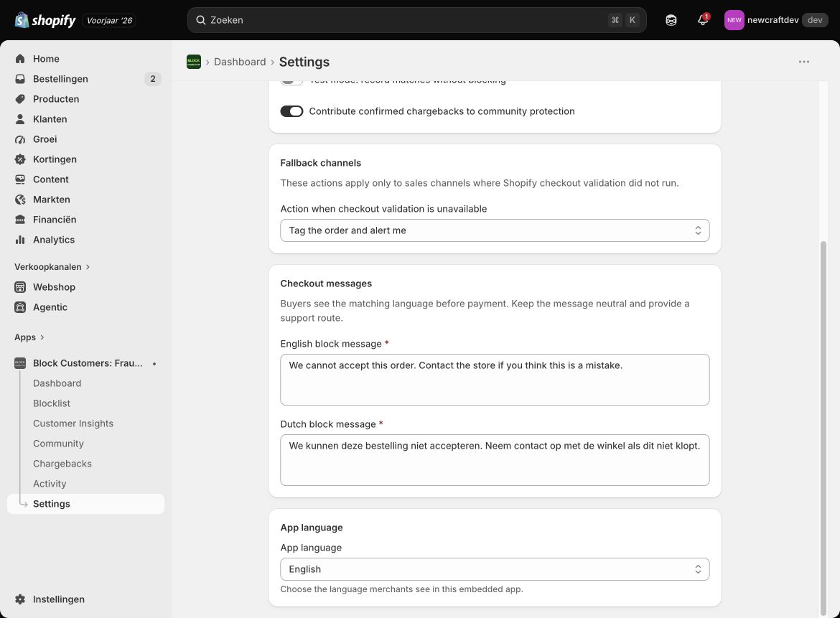840x618 pixels.
Task: Open the fallback action dropdown
Action: click(x=495, y=230)
